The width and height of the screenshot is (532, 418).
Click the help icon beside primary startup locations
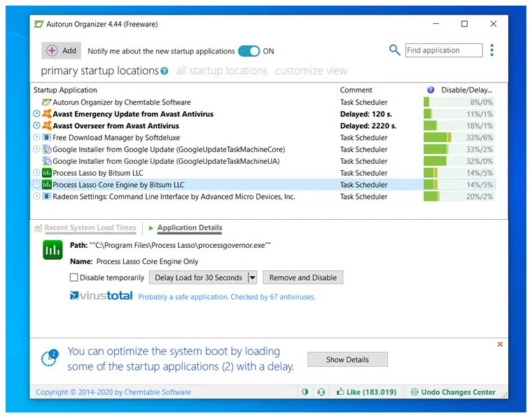tap(164, 71)
